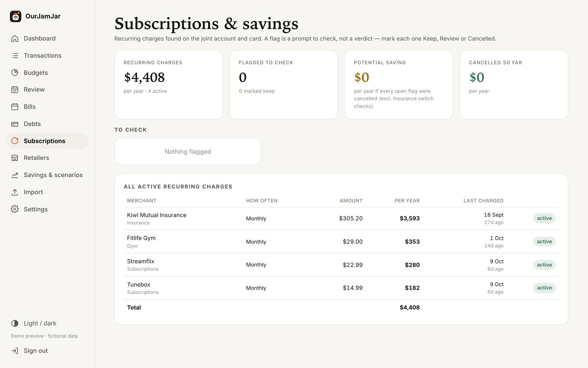
Task: Click the LAST CHARGED column header
Action: [x=483, y=201]
